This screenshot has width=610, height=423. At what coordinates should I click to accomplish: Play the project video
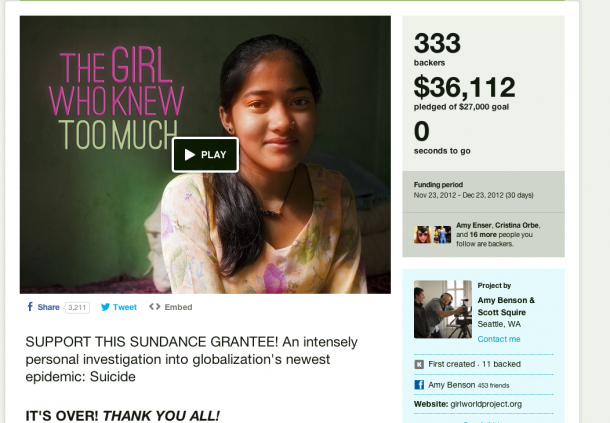point(205,154)
